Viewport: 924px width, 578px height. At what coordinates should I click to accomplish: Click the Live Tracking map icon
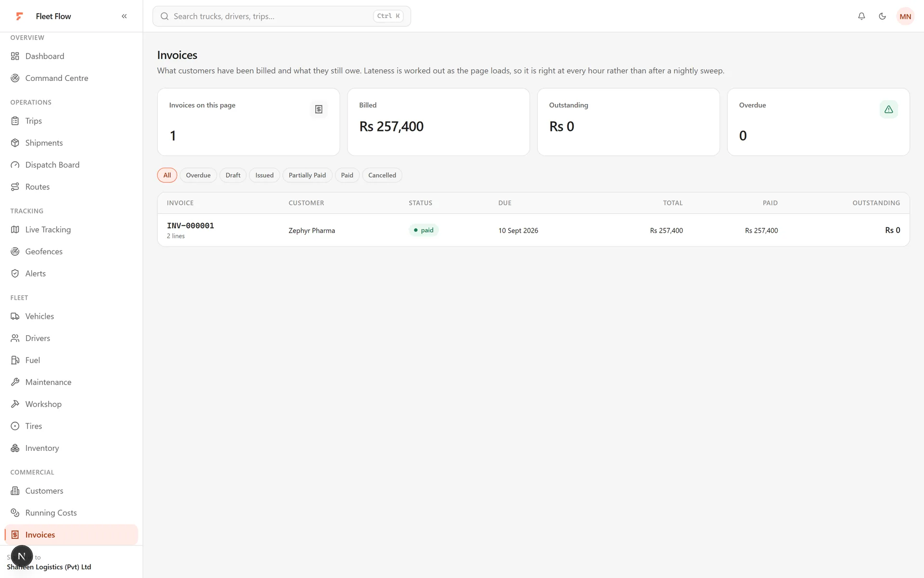pyautogui.click(x=15, y=230)
